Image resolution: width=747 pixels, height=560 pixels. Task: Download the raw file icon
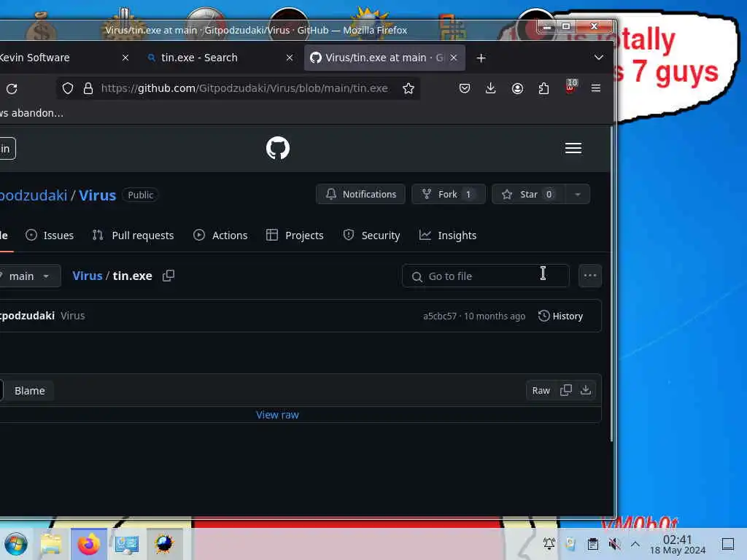pyautogui.click(x=586, y=391)
